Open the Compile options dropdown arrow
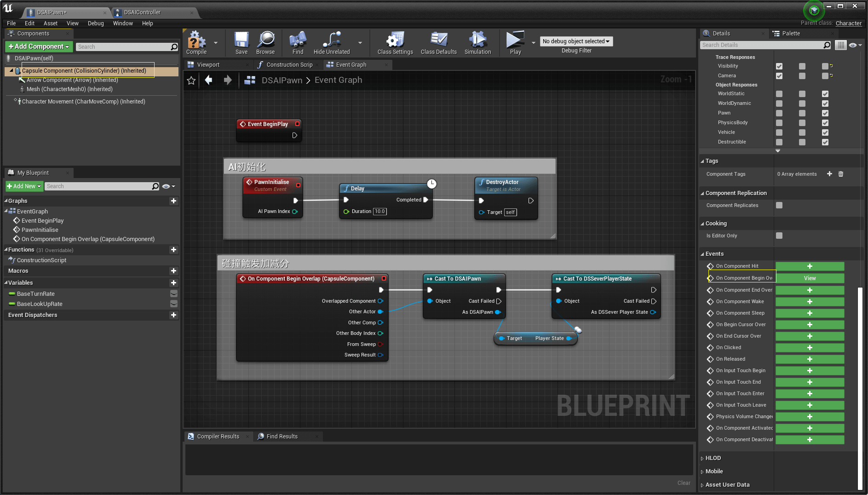The image size is (868, 495). (x=216, y=43)
